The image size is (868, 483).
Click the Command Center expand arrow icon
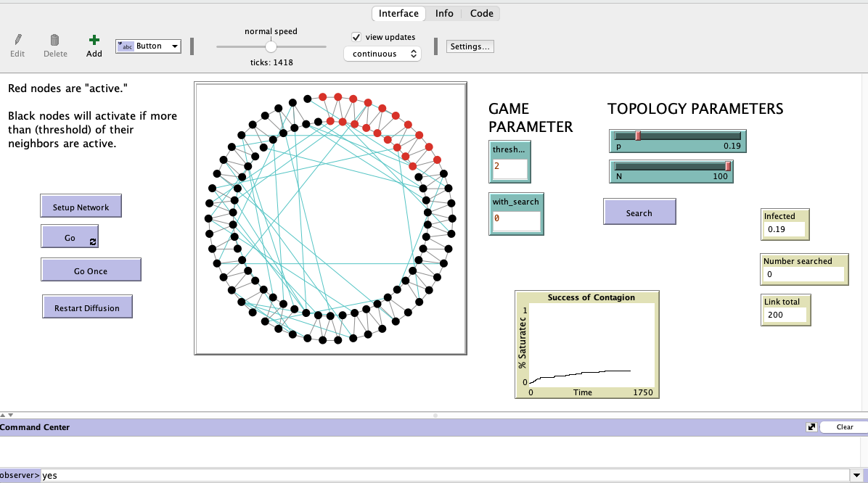point(811,427)
